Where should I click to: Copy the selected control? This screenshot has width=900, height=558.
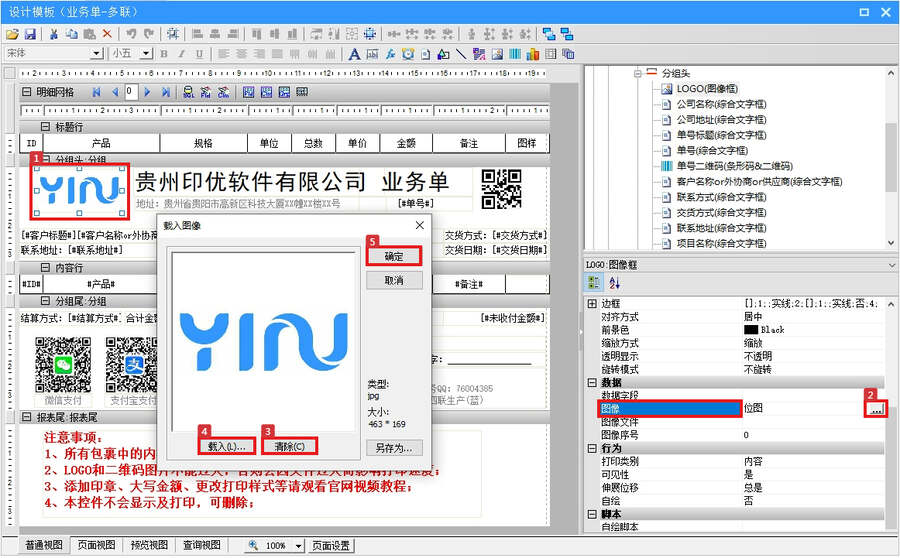pos(71,34)
